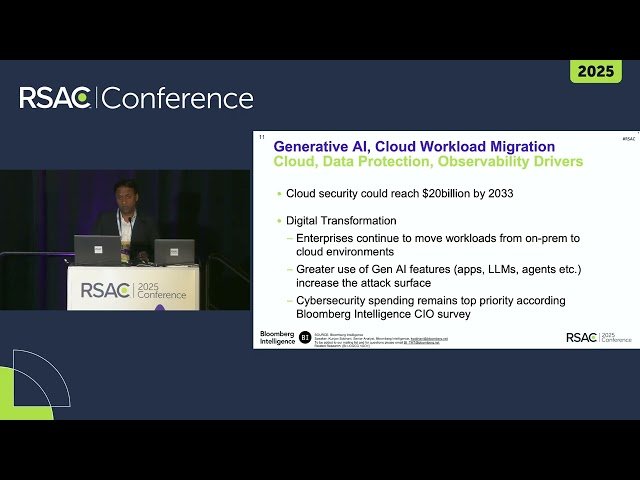
Task: Click the speaker video thumbnail
Action: pyautogui.click(x=125, y=240)
